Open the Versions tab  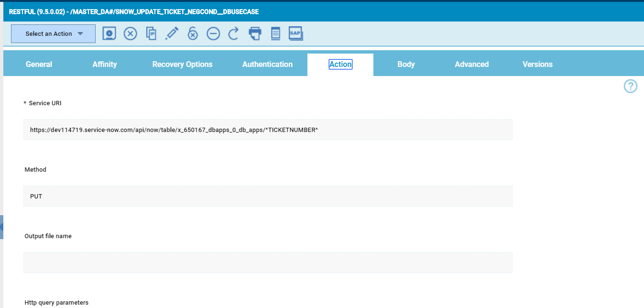tap(537, 64)
